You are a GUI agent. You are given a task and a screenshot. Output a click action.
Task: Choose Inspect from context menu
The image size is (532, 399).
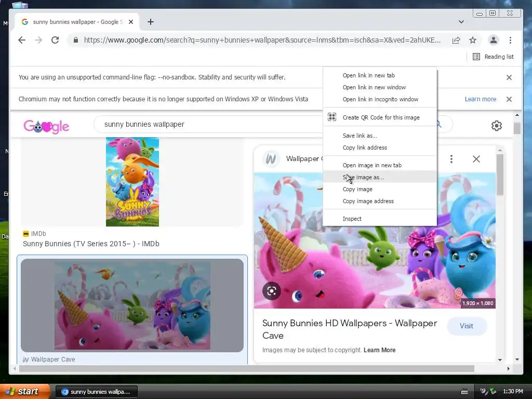pos(380,219)
